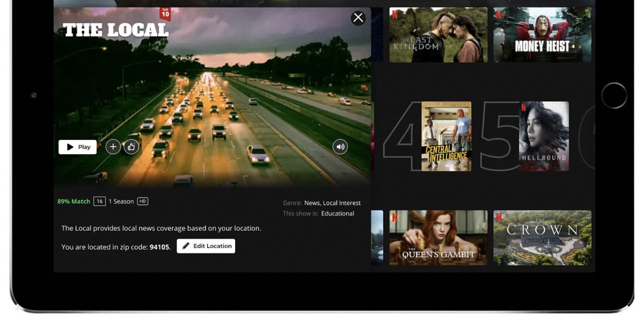Image resolution: width=644 pixels, height=322 pixels.
Task: Click the 'Educational' show tag
Action: [x=338, y=213]
